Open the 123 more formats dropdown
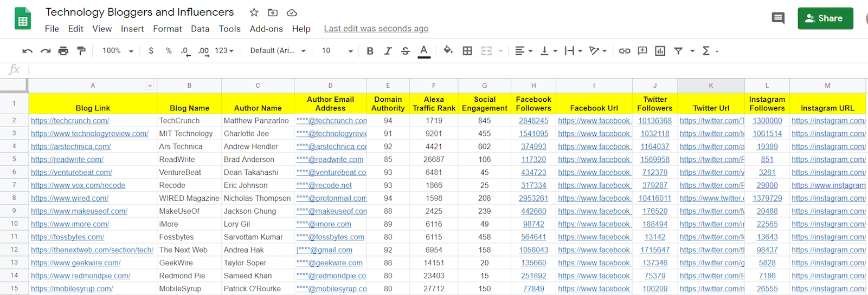Screen dimensions: 868x295 pos(224,51)
